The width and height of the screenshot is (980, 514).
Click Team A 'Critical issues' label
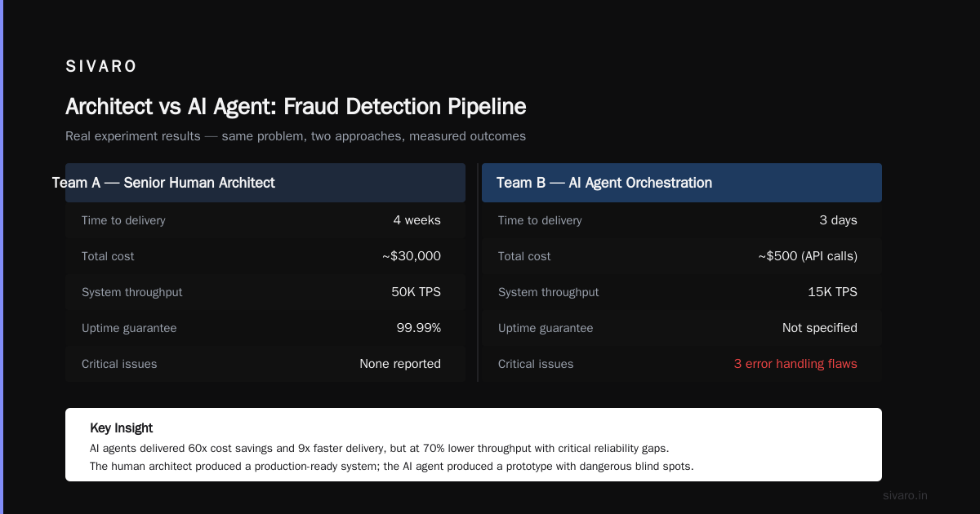point(119,364)
